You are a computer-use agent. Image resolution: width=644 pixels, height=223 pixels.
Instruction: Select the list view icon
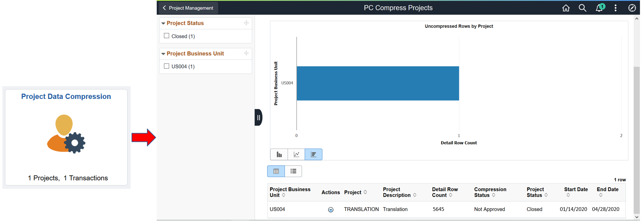tap(293, 171)
